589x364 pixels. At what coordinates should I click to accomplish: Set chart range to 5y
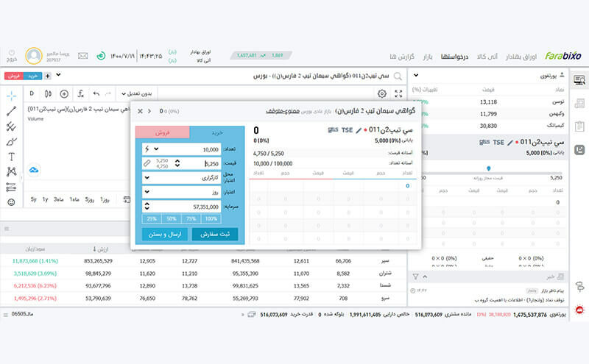[33, 199]
